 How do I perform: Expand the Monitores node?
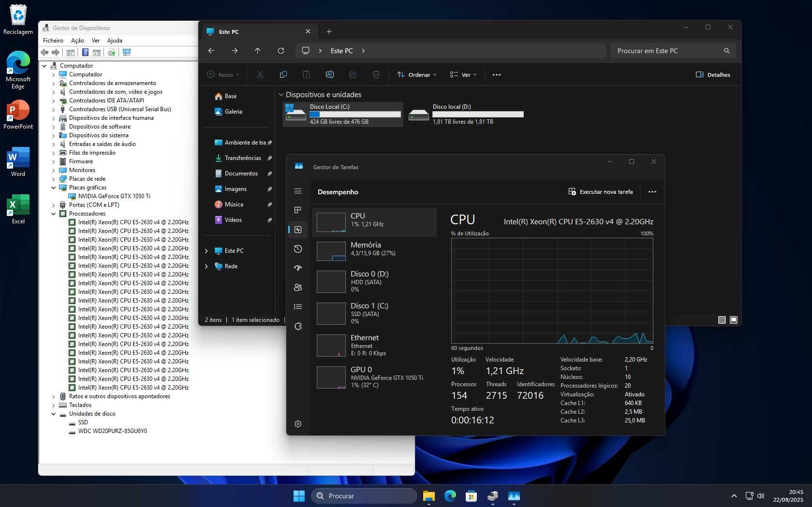tap(54, 170)
